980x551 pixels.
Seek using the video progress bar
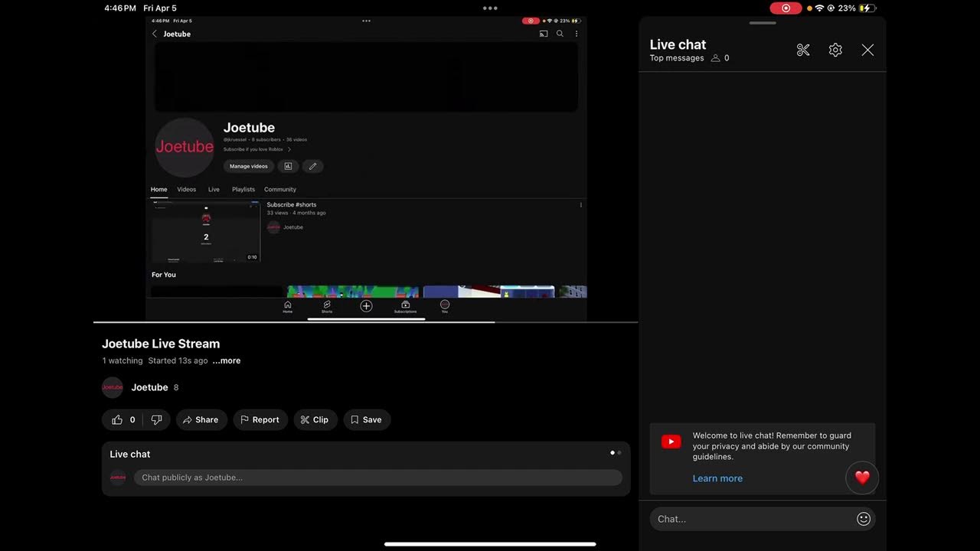(x=366, y=322)
